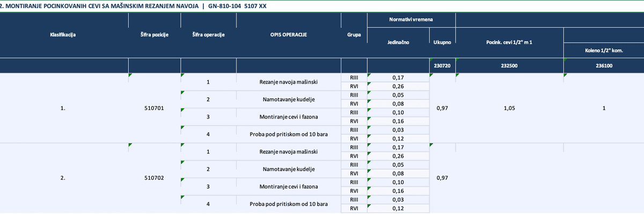Click the Ukupno subheader
Screen dimensions: 644x214
pos(442,42)
